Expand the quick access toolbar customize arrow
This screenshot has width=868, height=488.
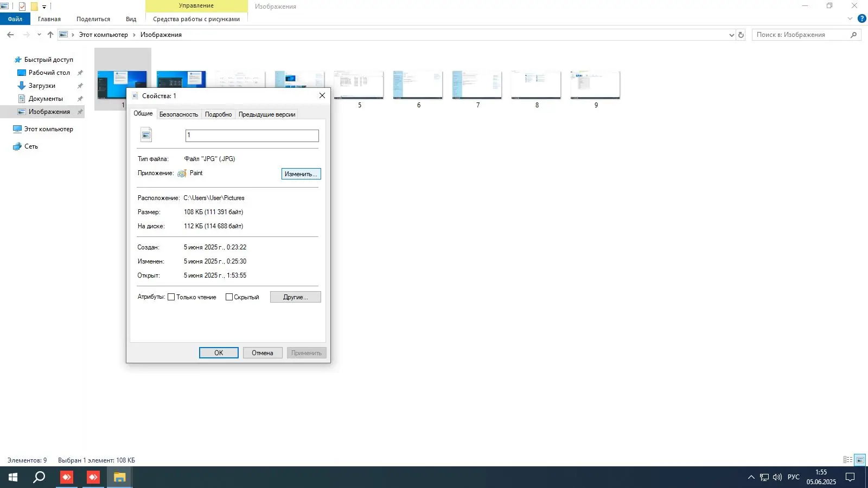[43, 5]
